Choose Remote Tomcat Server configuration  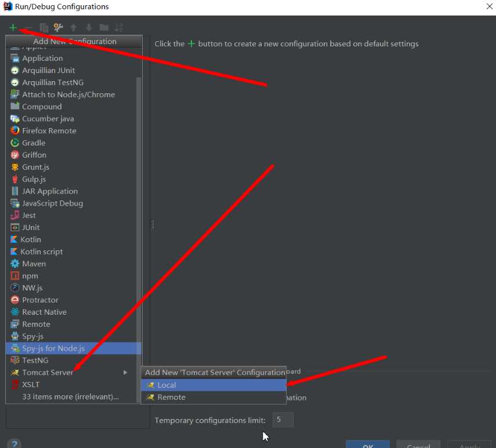213,398
